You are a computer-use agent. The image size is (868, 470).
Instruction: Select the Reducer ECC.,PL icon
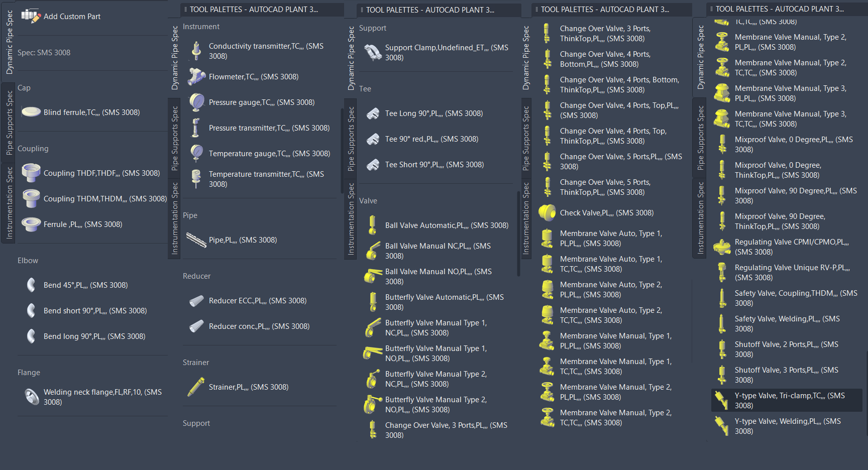click(x=196, y=300)
